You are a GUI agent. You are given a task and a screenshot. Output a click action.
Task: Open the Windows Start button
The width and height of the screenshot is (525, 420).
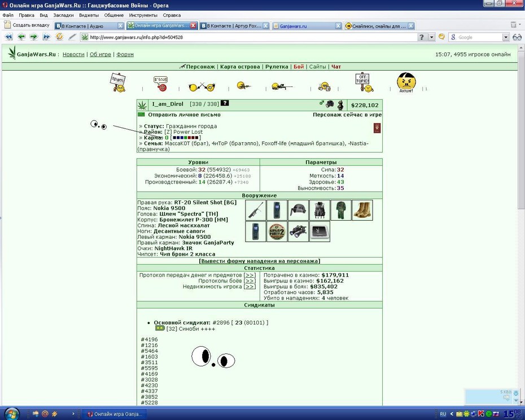pyautogui.click(x=12, y=413)
